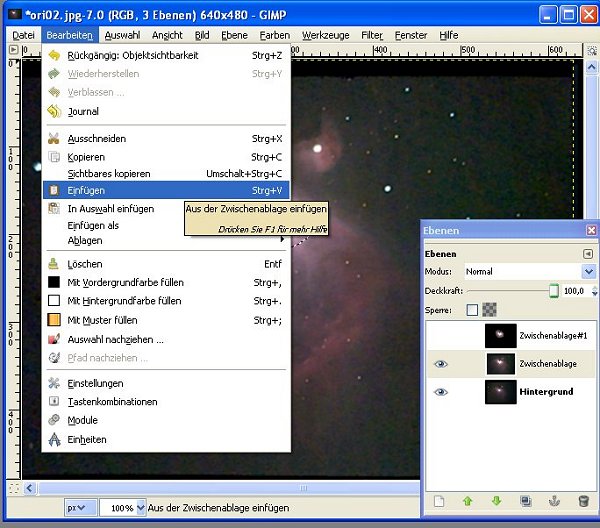Screen dimensions: 600x528
Task: Open the Filter menu
Action: pyautogui.click(x=372, y=35)
